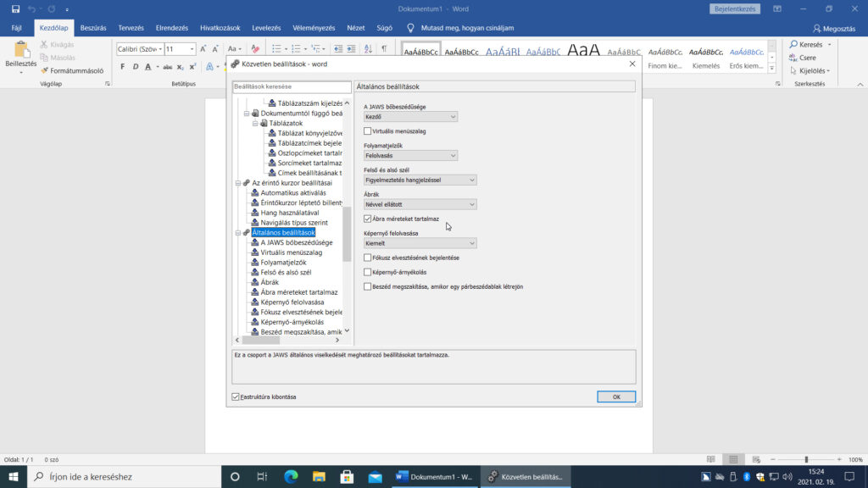Viewport: 868px width, 488px height.
Task: Switch to the Véleményezés tab
Action: click(314, 28)
